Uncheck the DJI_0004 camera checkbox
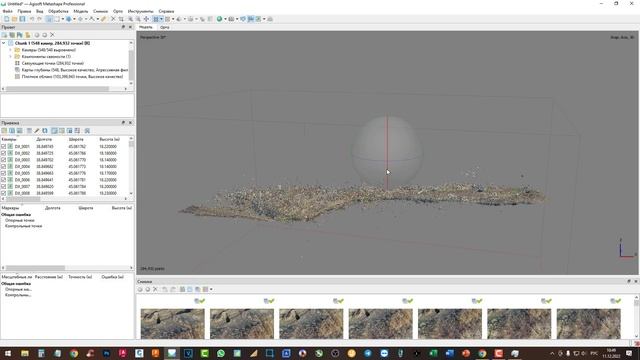 (x=4, y=166)
